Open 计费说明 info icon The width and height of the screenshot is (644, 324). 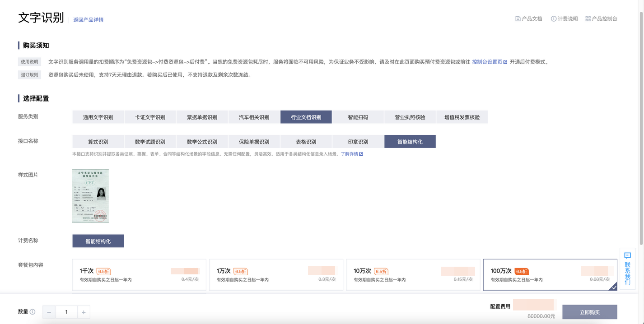(x=553, y=19)
